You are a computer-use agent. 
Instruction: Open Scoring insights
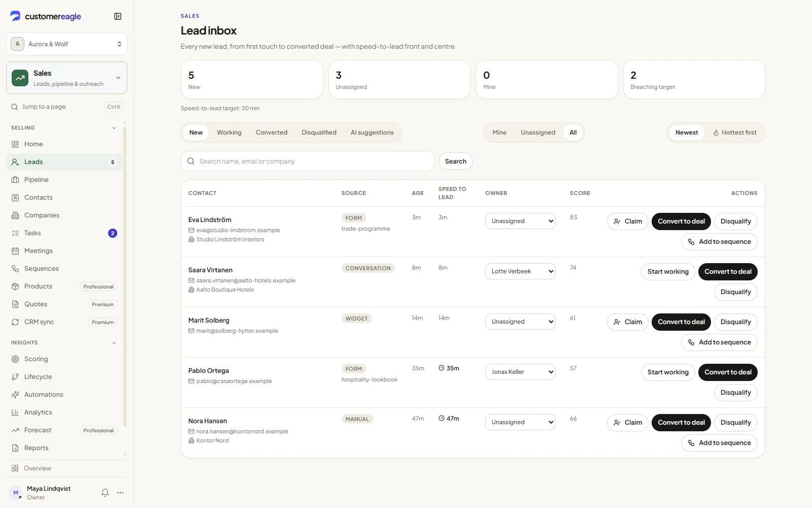[x=64, y=359]
